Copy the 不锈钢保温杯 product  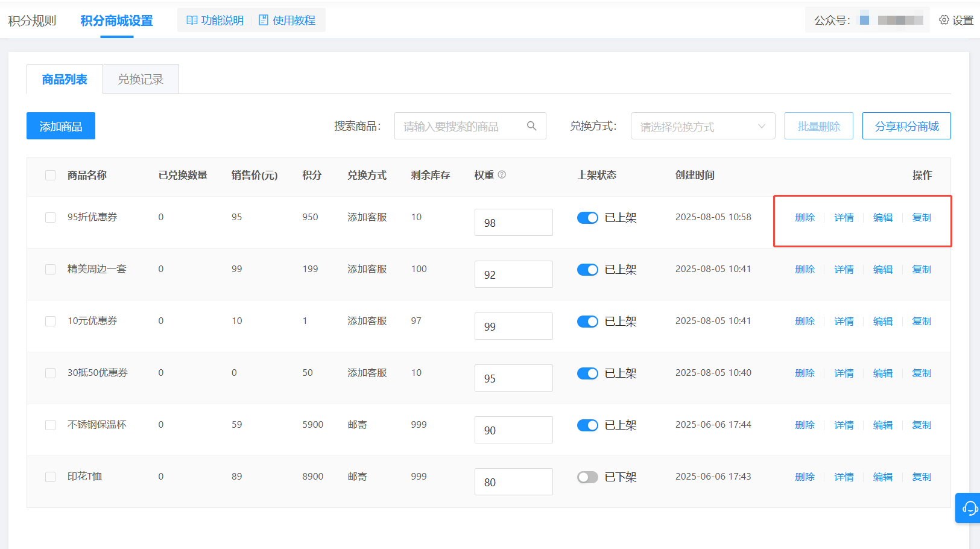coord(922,425)
